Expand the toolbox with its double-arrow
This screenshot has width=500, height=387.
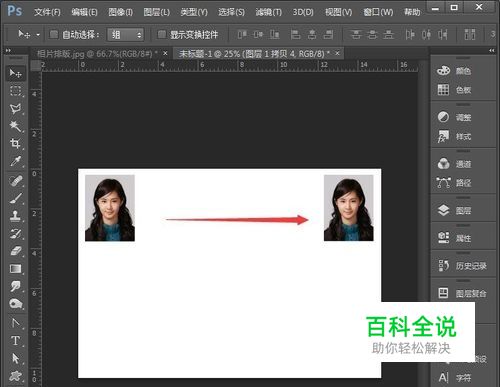click(x=8, y=50)
